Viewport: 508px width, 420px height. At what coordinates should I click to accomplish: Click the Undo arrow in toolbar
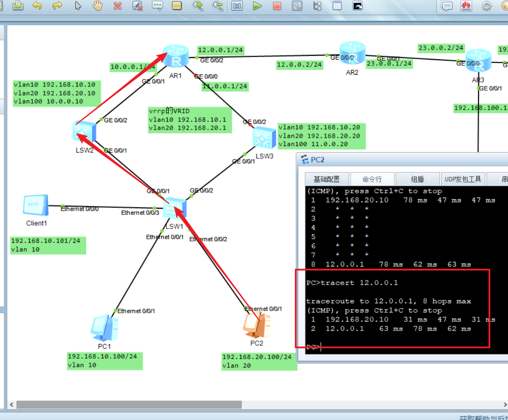[x=38, y=6]
